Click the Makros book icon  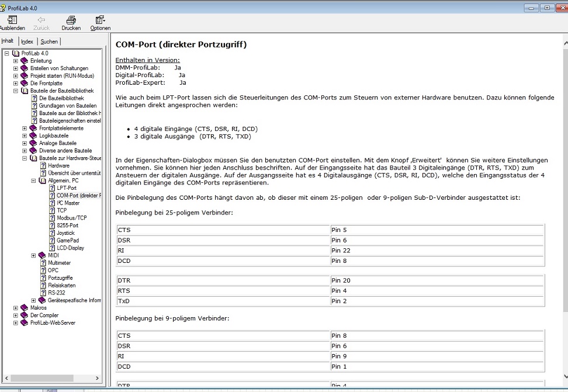pos(25,308)
